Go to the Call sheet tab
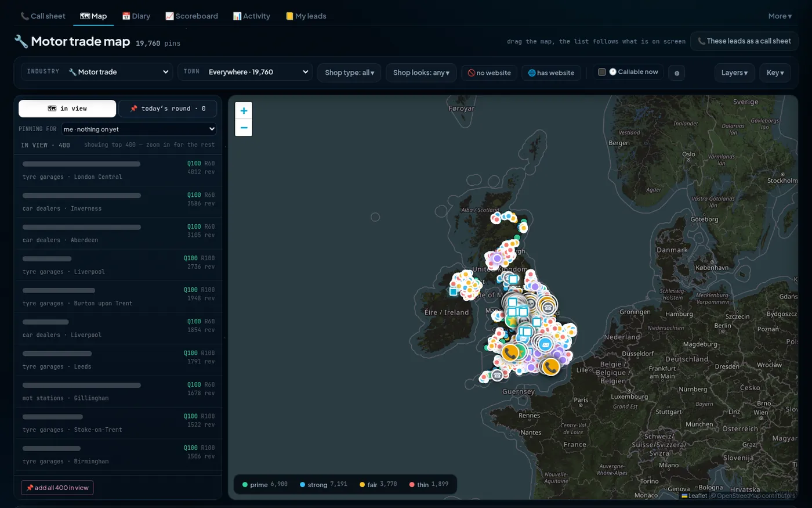 click(x=43, y=16)
